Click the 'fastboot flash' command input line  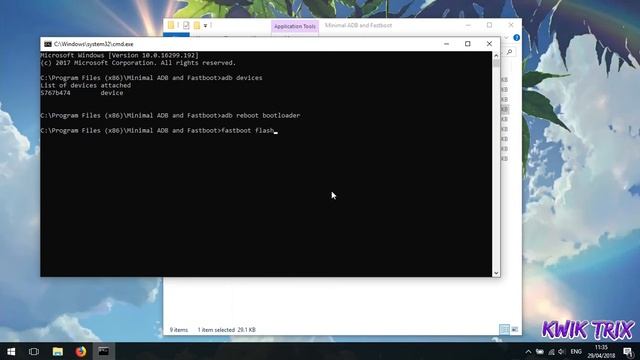pyautogui.click(x=159, y=131)
